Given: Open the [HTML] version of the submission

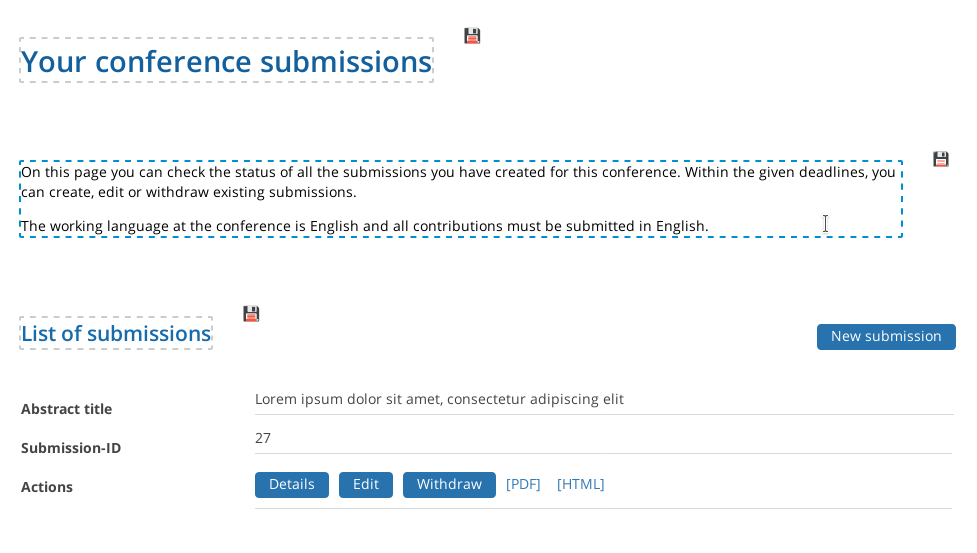Looking at the screenshot, I should 581,484.
